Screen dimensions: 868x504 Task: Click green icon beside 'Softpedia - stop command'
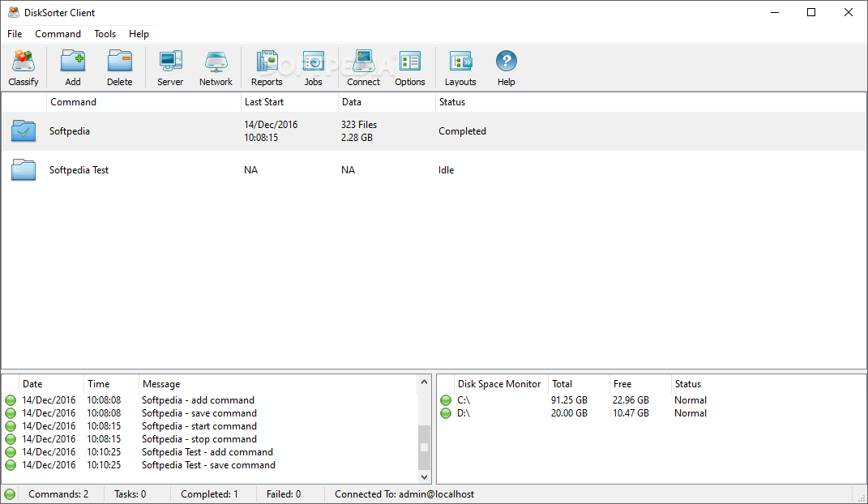pos(11,439)
